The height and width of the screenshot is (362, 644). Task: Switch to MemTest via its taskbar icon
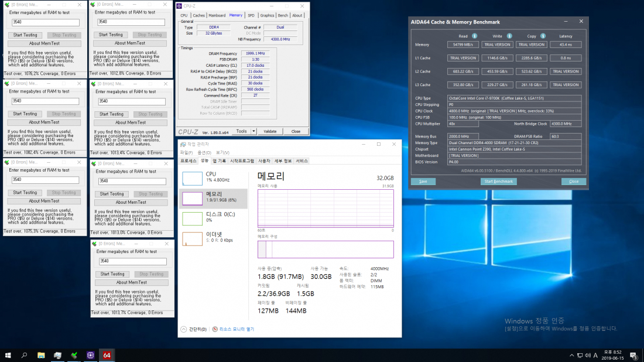click(74, 355)
